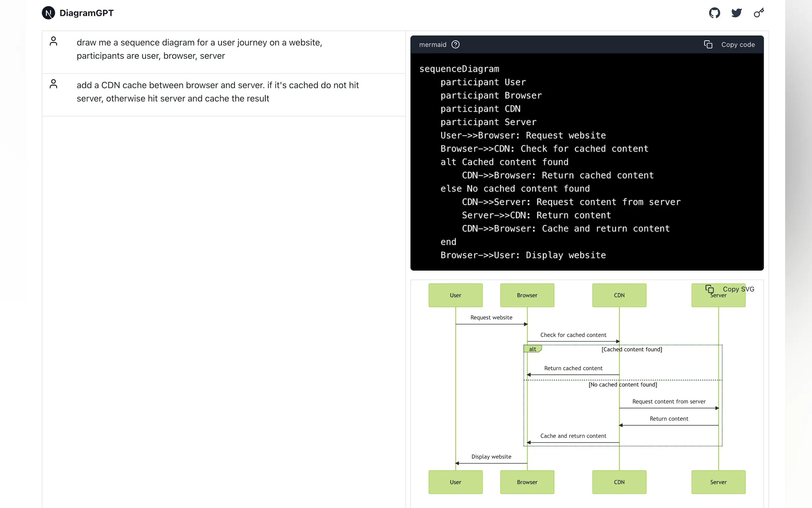The image size is (812, 508).
Task: Click the bottom Server participant box
Action: (x=718, y=482)
